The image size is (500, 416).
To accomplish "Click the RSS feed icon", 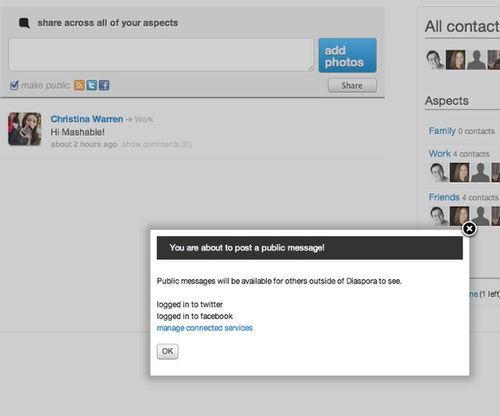I will [79, 85].
